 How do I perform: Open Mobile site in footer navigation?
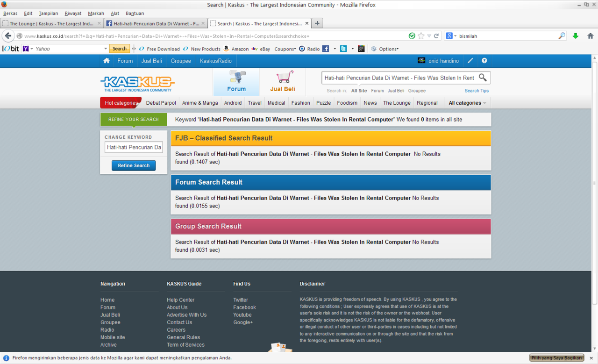tap(113, 337)
